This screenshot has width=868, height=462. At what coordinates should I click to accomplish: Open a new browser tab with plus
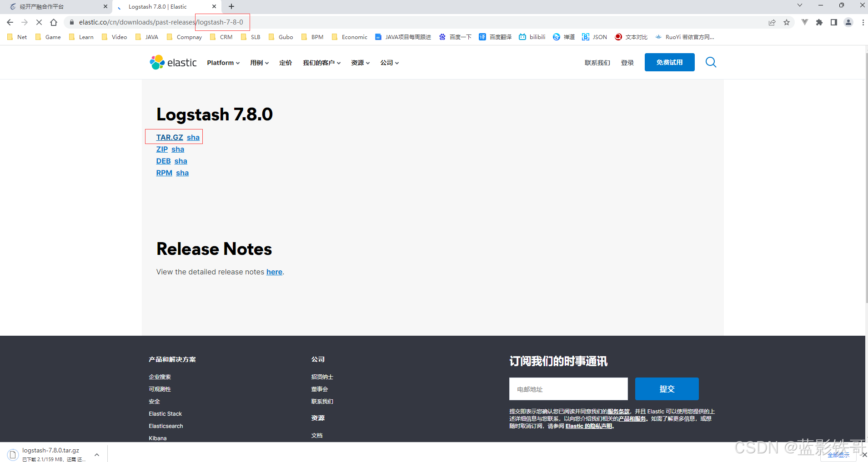coord(231,6)
